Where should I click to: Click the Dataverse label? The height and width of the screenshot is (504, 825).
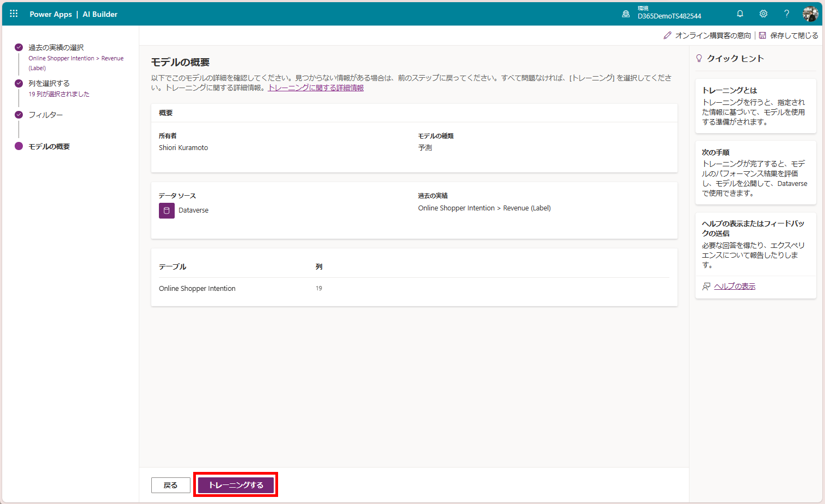point(193,210)
